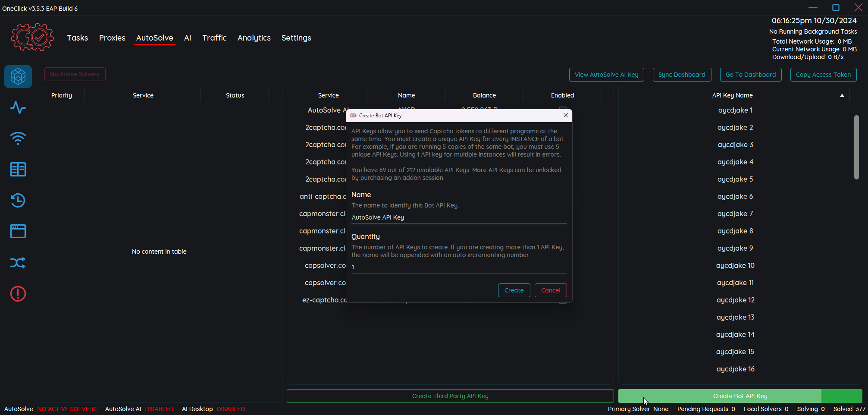Select the browser window sidebar icon
The height and width of the screenshot is (415, 868).
[x=18, y=232]
